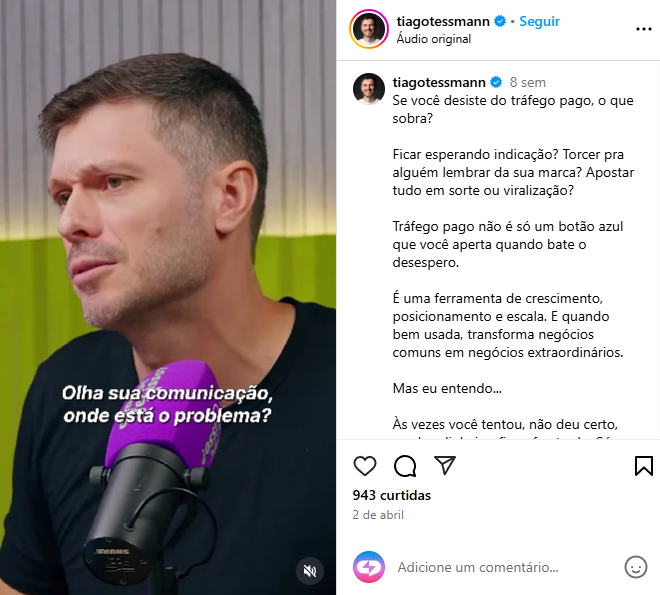The width and height of the screenshot is (660, 595).
Task: View the 943 curtidas likes list
Action: (x=391, y=495)
